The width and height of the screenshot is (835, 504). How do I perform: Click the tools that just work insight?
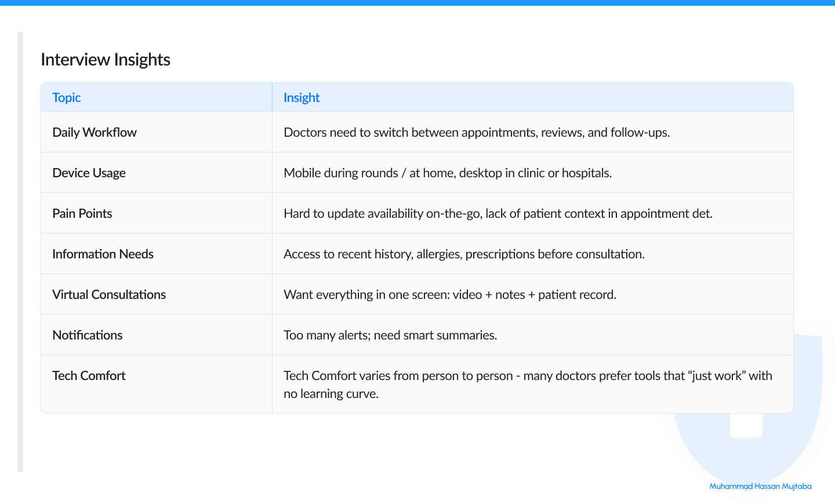(527, 384)
